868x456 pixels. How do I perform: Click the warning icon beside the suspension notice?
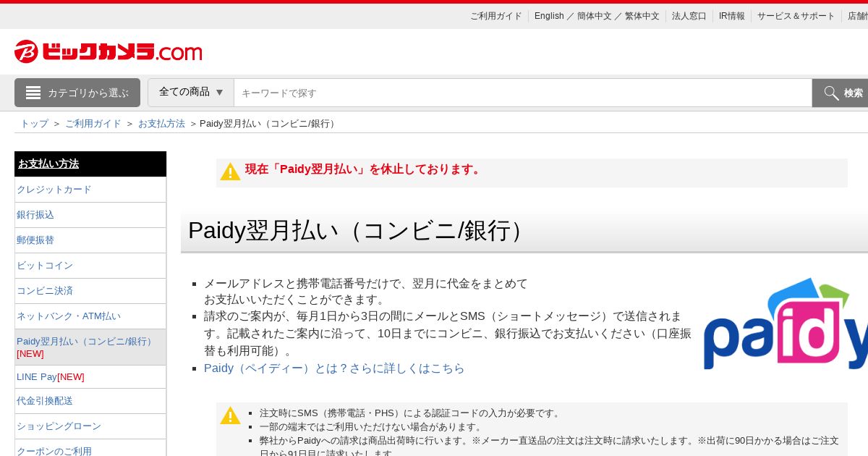pos(230,172)
